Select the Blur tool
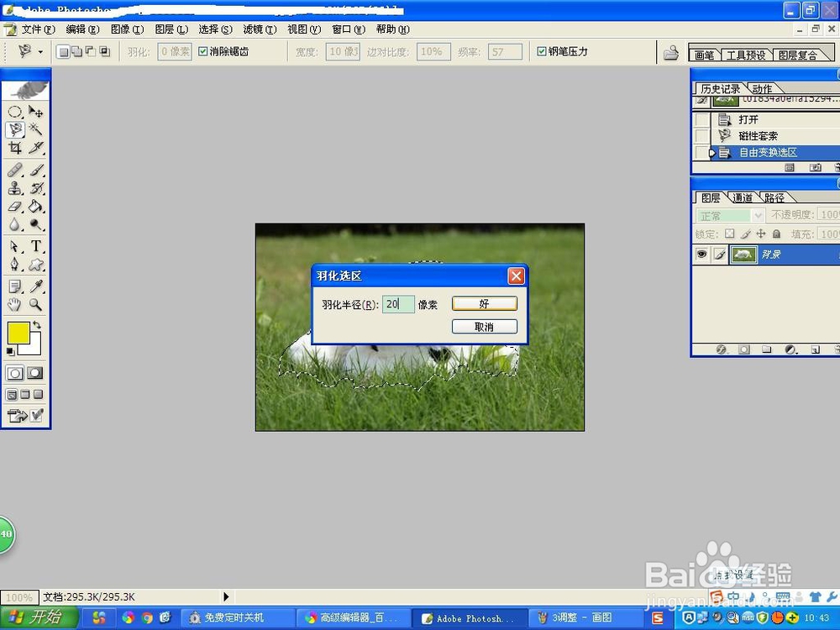The image size is (840, 630). tap(15, 224)
